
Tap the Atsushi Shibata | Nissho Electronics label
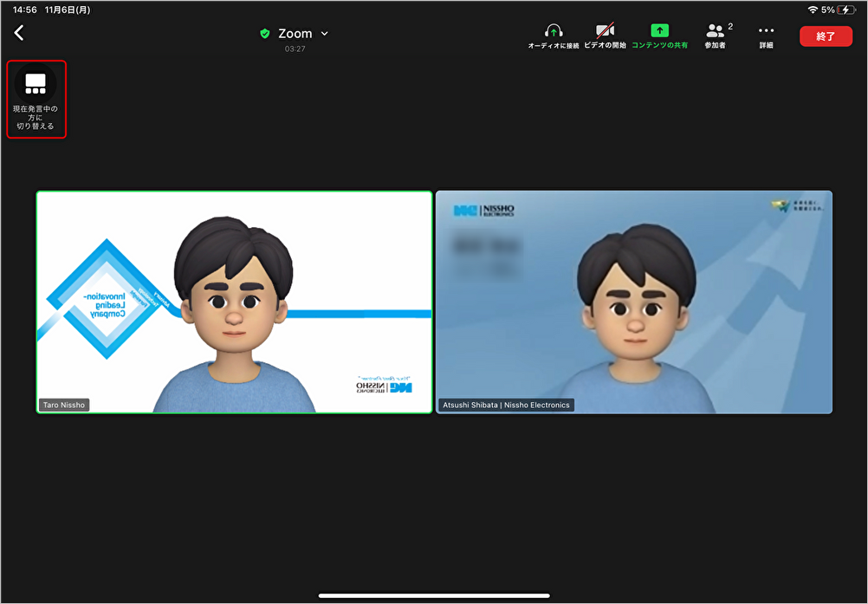(506, 405)
